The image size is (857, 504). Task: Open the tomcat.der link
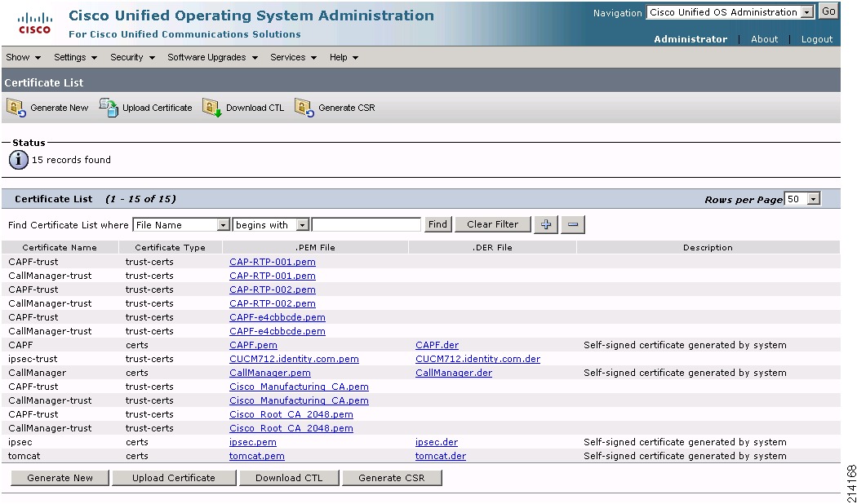click(441, 456)
